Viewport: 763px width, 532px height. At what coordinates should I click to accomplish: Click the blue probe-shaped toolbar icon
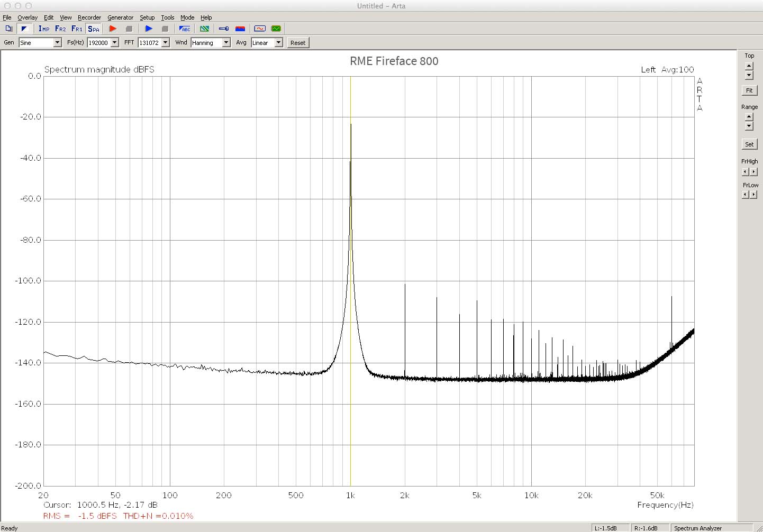[x=224, y=29]
